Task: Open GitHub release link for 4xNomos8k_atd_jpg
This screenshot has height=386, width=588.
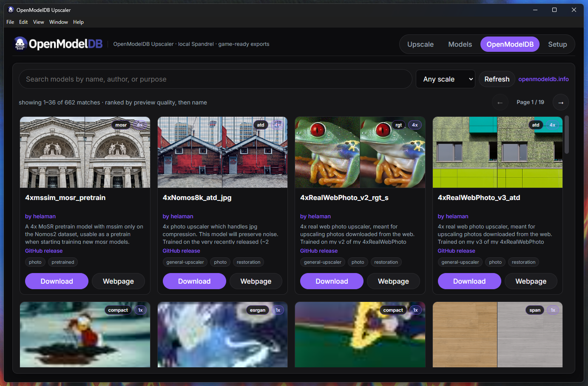Action: pyautogui.click(x=181, y=251)
